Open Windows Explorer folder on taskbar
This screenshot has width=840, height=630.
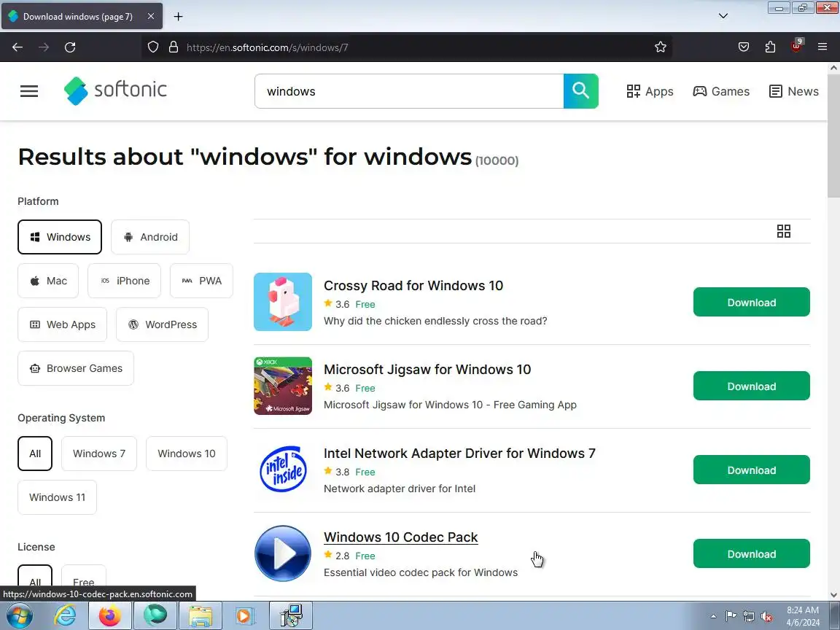[200, 616]
